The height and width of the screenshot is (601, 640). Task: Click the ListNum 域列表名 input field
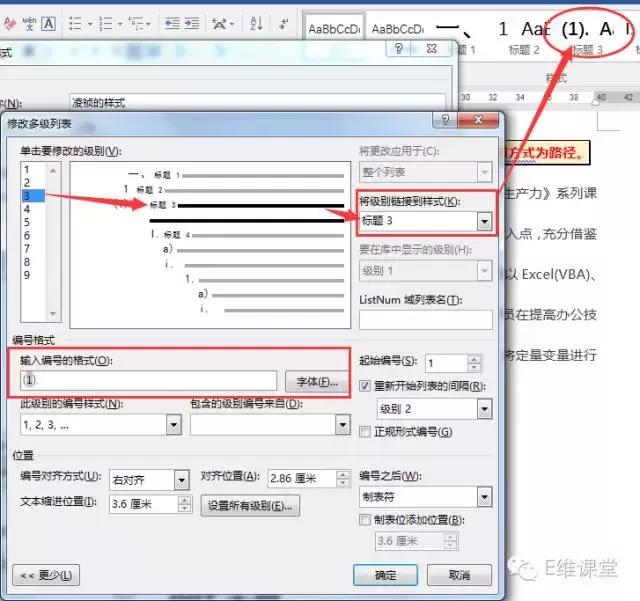click(x=426, y=319)
